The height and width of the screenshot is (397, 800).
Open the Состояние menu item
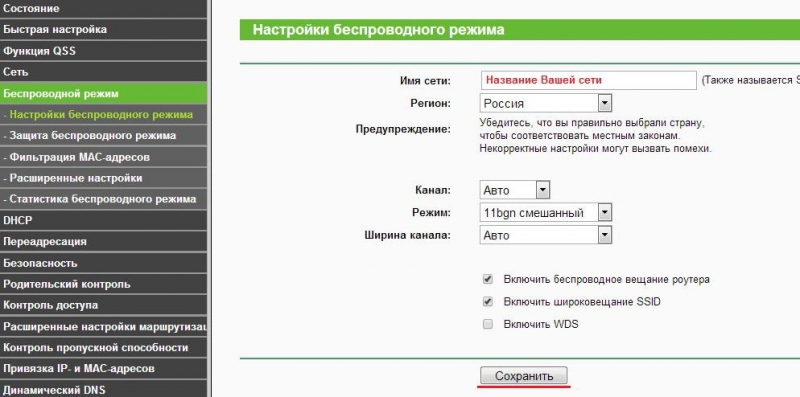coord(104,9)
